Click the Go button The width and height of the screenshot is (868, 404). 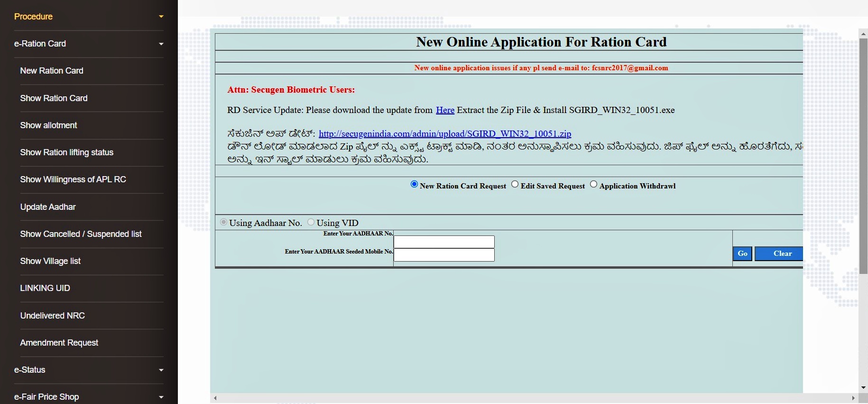[x=742, y=254]
